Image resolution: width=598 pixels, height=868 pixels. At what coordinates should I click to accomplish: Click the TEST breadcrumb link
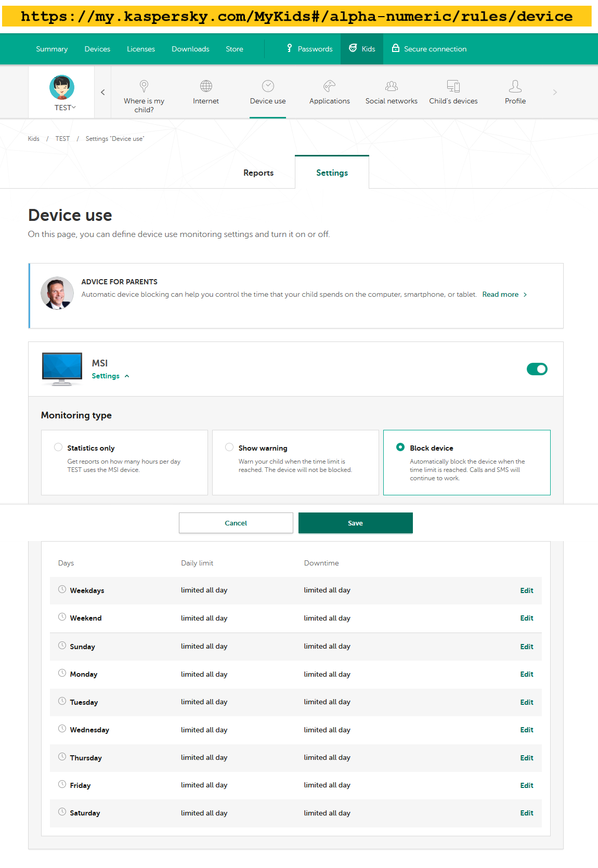(62, 139)
